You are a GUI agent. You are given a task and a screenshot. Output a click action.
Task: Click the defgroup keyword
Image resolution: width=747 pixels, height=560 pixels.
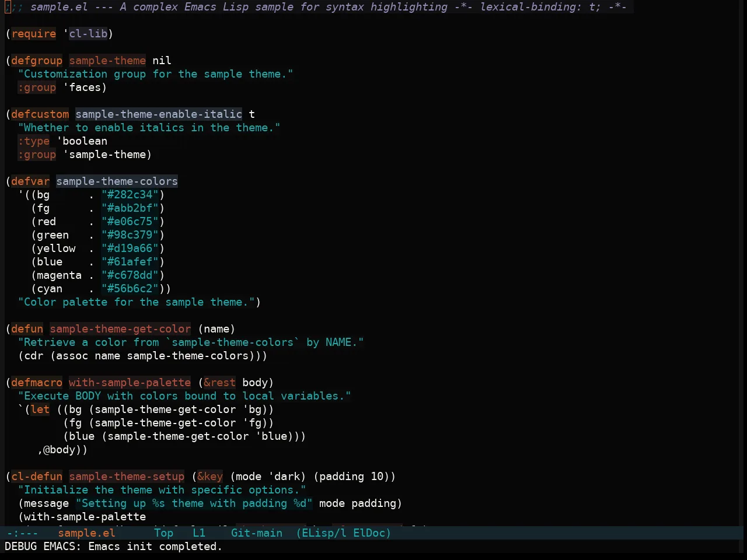(x=37, y=61)
